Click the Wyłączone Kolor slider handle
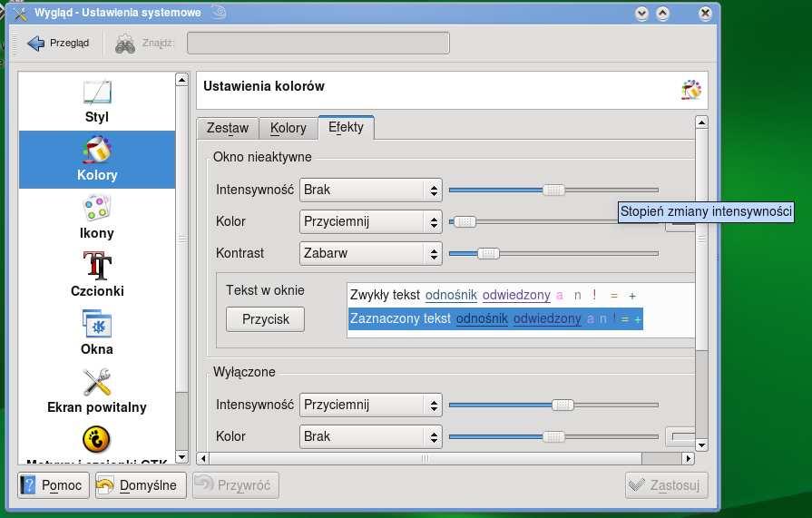Screen dimensions: 812x518 click(x=553, y=436)
